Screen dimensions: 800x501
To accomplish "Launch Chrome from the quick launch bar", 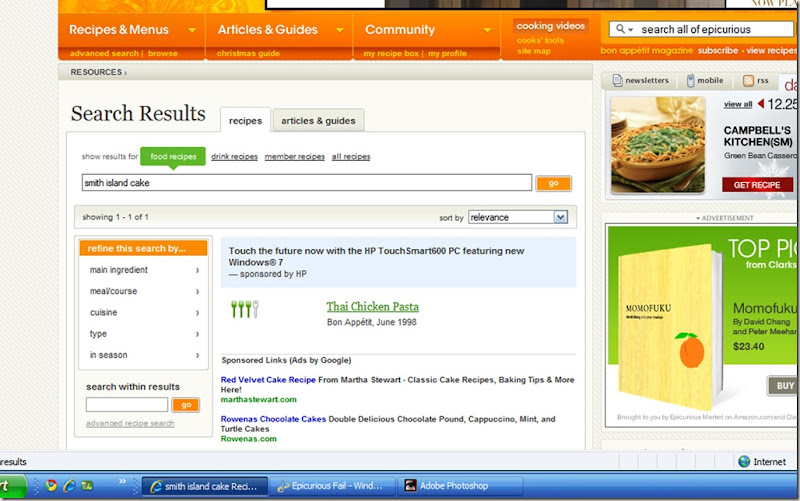I will pos(51,486).
